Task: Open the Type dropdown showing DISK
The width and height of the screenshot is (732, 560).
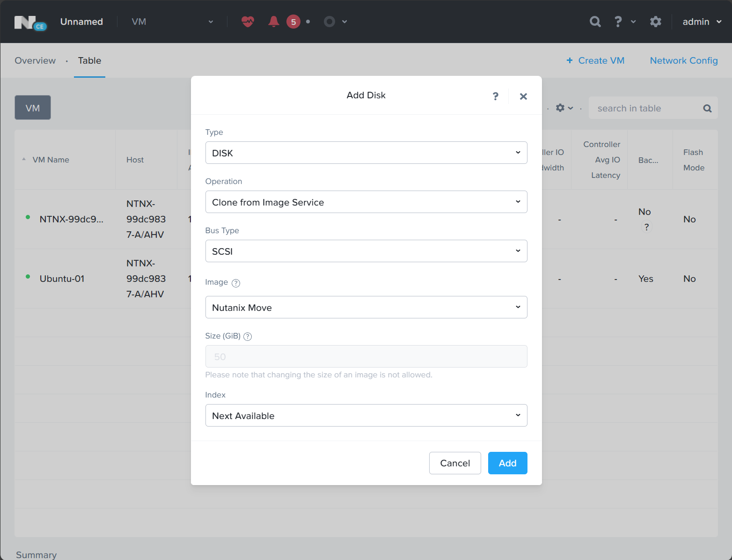Action: click(x=366, y=153)
